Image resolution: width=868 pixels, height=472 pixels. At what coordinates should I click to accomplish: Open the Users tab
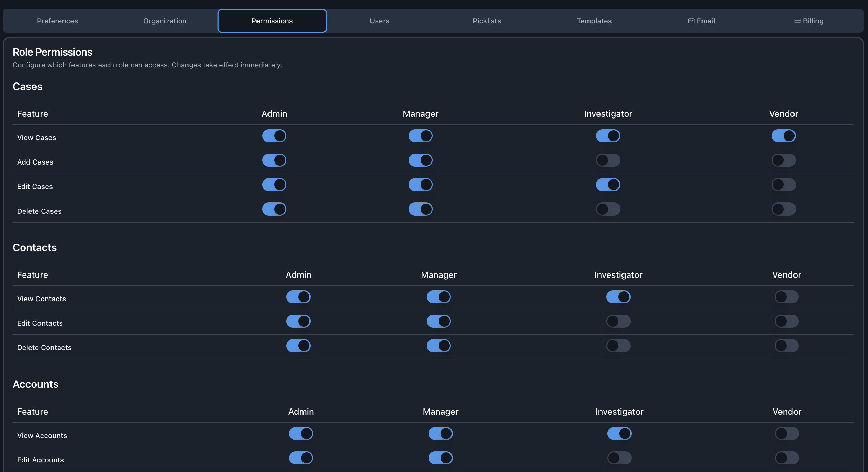(x=379, y=21)
